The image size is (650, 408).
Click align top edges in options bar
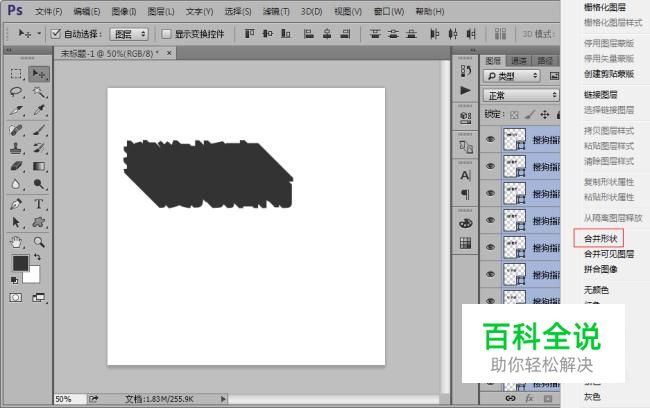249,34
